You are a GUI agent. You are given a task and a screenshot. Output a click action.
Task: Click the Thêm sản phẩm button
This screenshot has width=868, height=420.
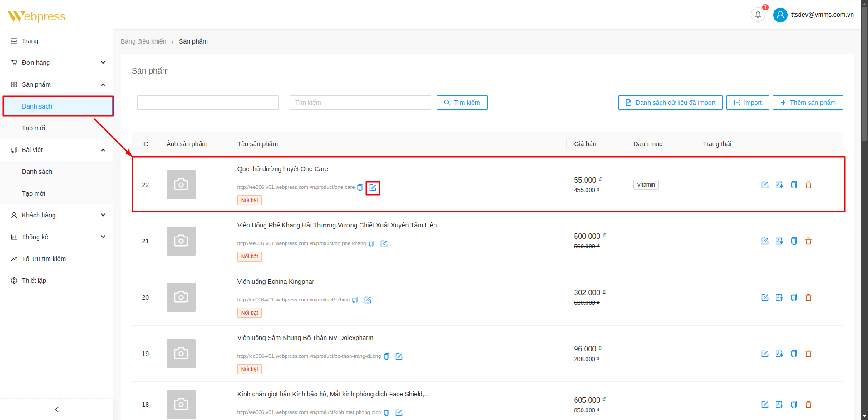[807, 103]
